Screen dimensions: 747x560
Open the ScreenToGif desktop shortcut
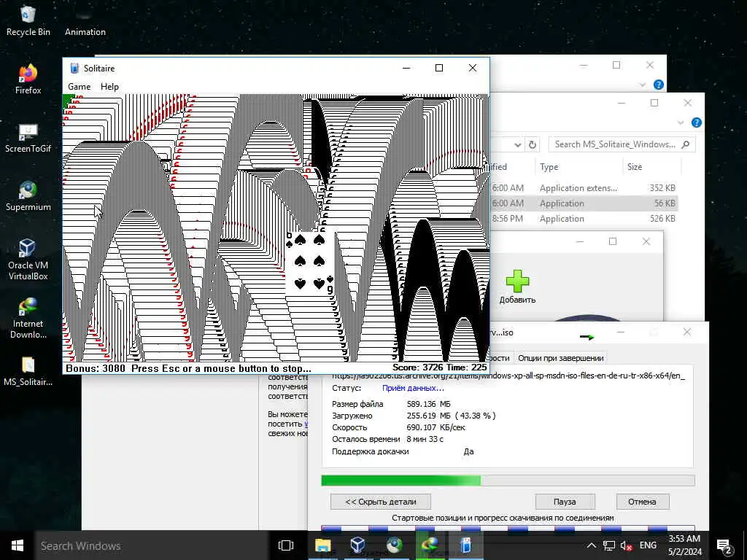(28, 138)
